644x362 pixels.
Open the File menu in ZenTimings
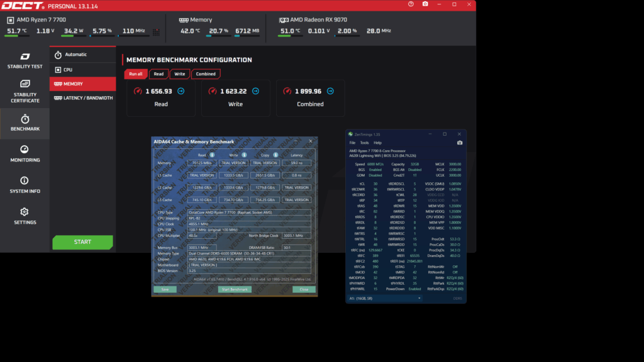pyautogui.click(x=352, y=143)
